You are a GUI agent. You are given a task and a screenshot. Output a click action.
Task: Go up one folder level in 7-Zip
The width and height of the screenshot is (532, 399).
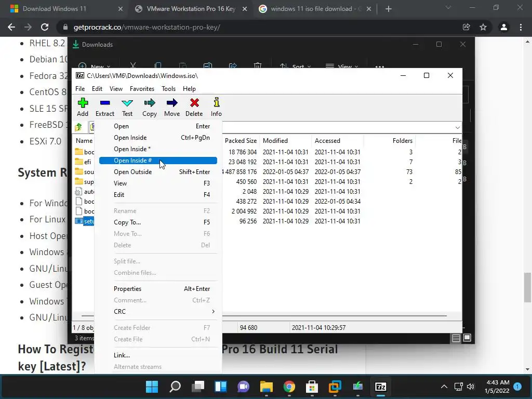coord(78,127)
